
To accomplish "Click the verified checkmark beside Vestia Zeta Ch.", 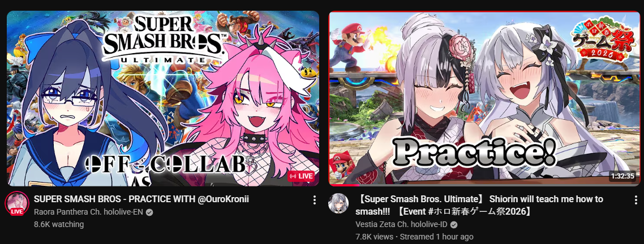I will tap(453, 225).
